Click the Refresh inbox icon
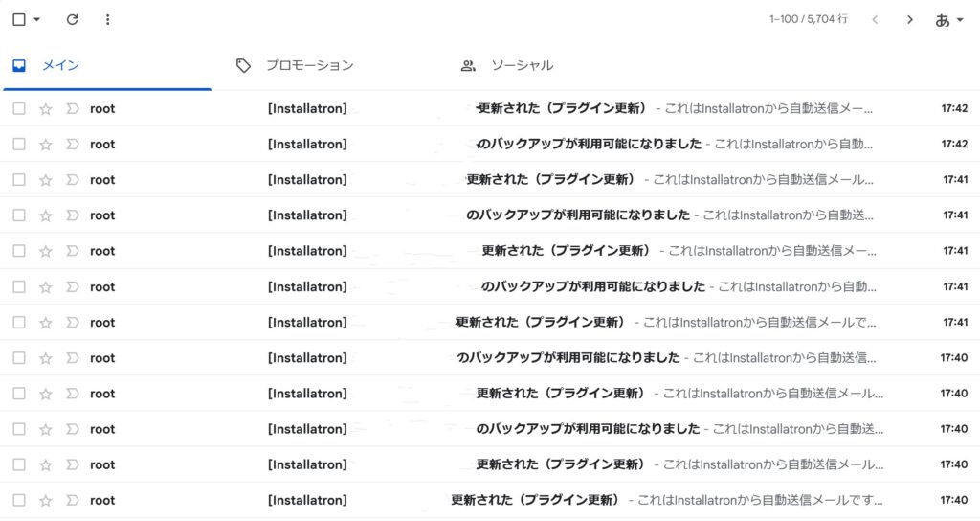 pos(73,19)
